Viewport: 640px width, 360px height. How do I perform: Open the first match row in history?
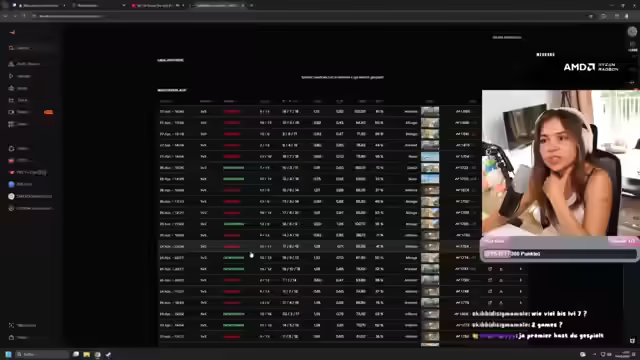pyautogui.click(x=319, y=111)
